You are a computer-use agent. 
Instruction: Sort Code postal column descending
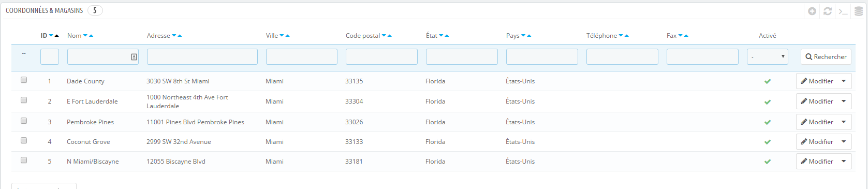(384, 36)
